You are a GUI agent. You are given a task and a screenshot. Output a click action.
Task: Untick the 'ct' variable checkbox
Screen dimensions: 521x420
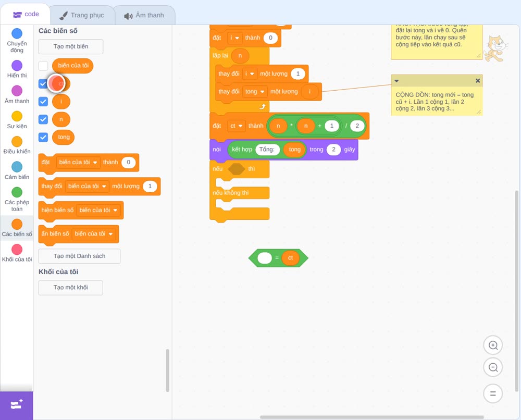(x=43, y=83)
